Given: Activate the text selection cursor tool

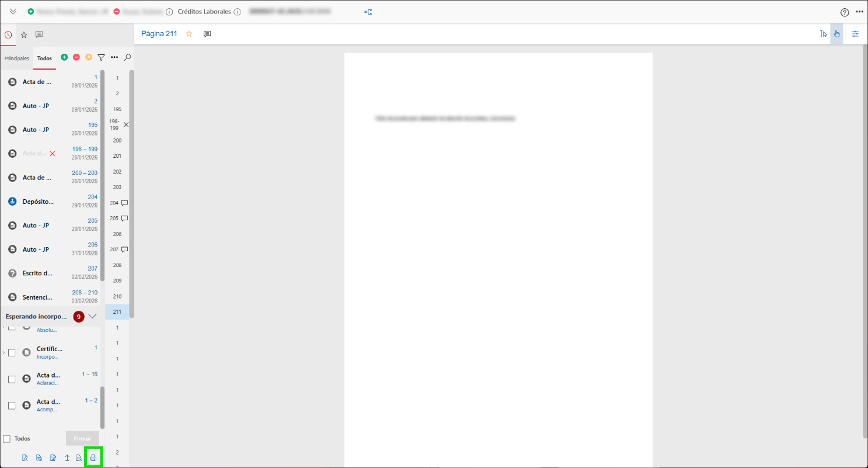Looking at the screenshot, I should (823, 34).
